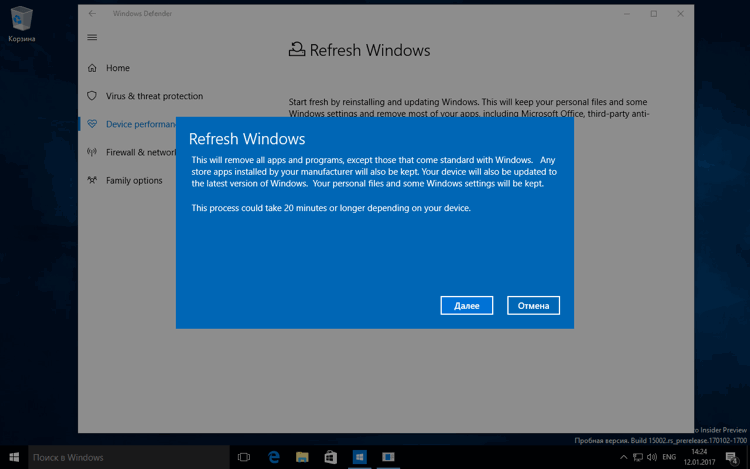Image resolution: width=750 pixels, height=469 pixels.
Task: Close the Windows Defender window
Action: click(x=680, y=14)
